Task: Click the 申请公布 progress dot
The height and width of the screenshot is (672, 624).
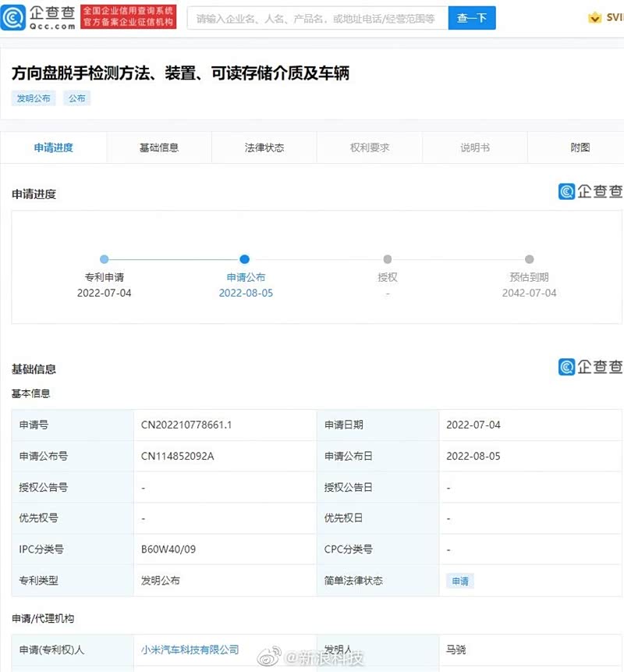Action: tap(245, 259)
